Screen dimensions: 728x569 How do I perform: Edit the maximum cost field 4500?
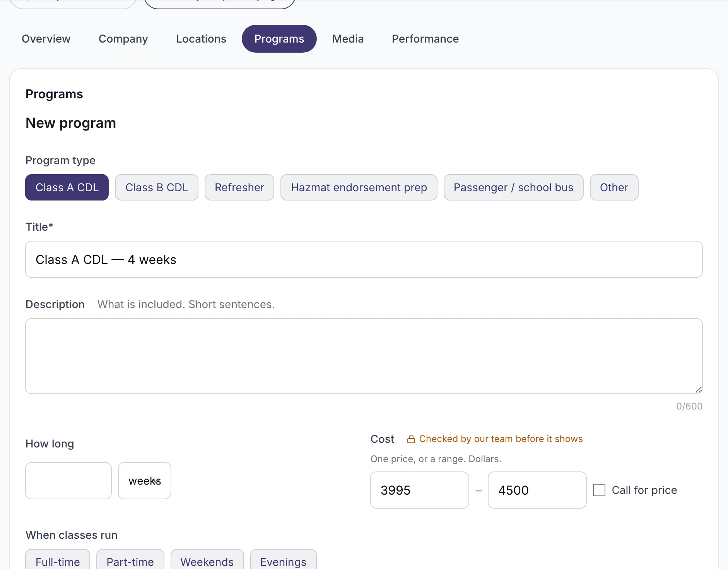coord(537,490)
